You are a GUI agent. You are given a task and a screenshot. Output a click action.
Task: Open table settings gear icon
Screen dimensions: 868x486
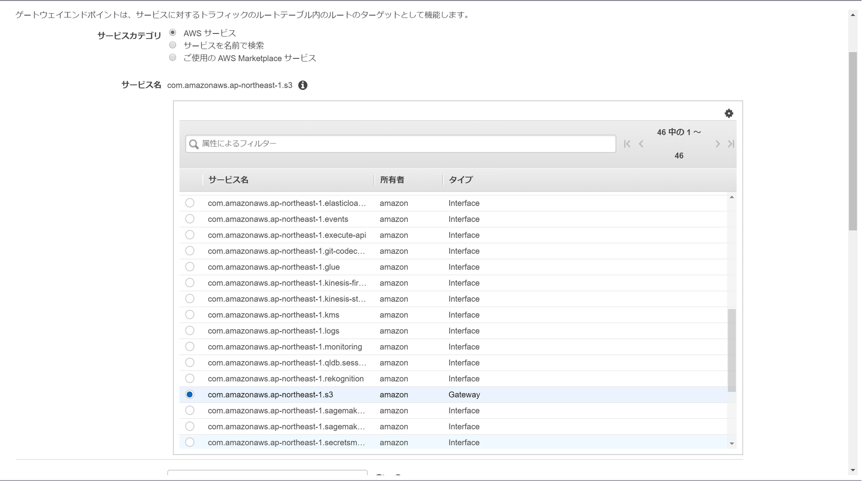(x=729, y=113)
